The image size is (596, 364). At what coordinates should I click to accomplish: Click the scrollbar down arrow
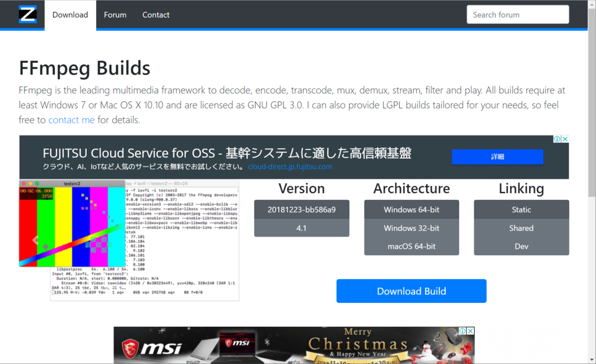coord(592,359)
